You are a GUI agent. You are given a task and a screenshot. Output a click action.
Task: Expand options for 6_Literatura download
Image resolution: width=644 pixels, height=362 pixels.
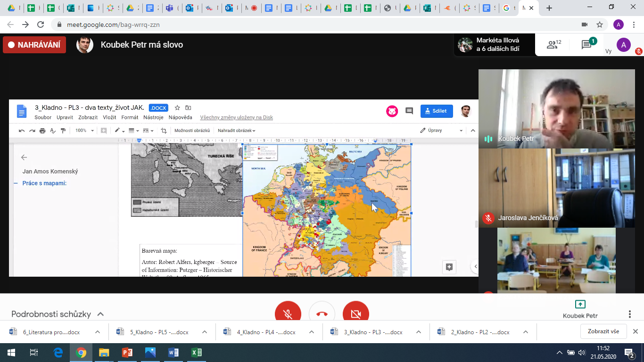[x=98, y=332]
